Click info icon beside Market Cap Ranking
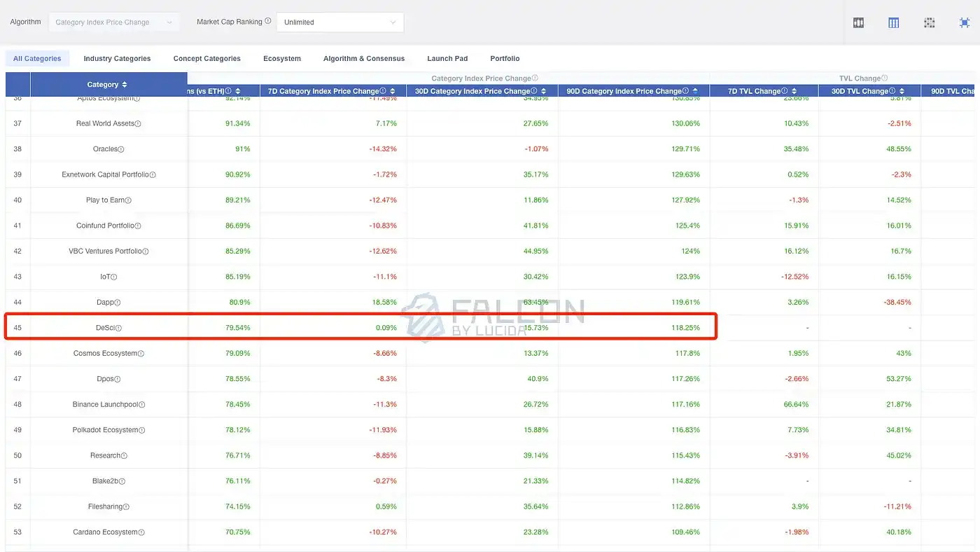This screenshot has width=980, height=552. (x=268, y=22)
